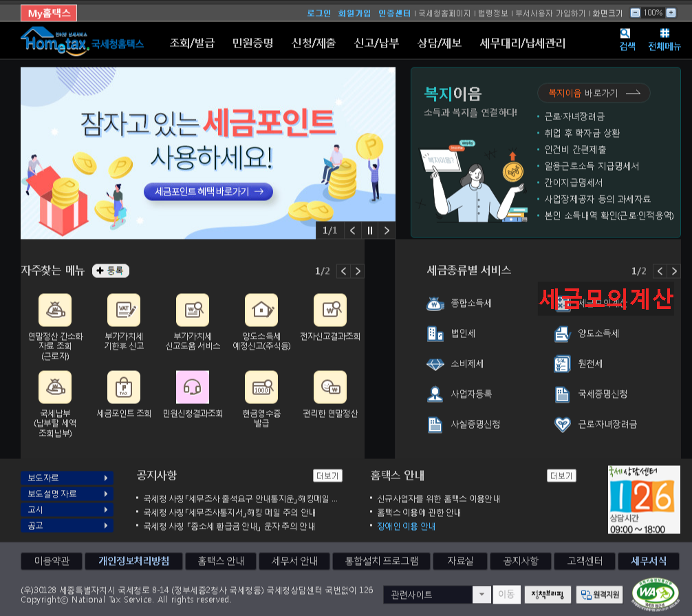Open the 장애인 이용 안내 link
Image resolution: width=692 pixels, height=616 pixels.
click(406, 527)
